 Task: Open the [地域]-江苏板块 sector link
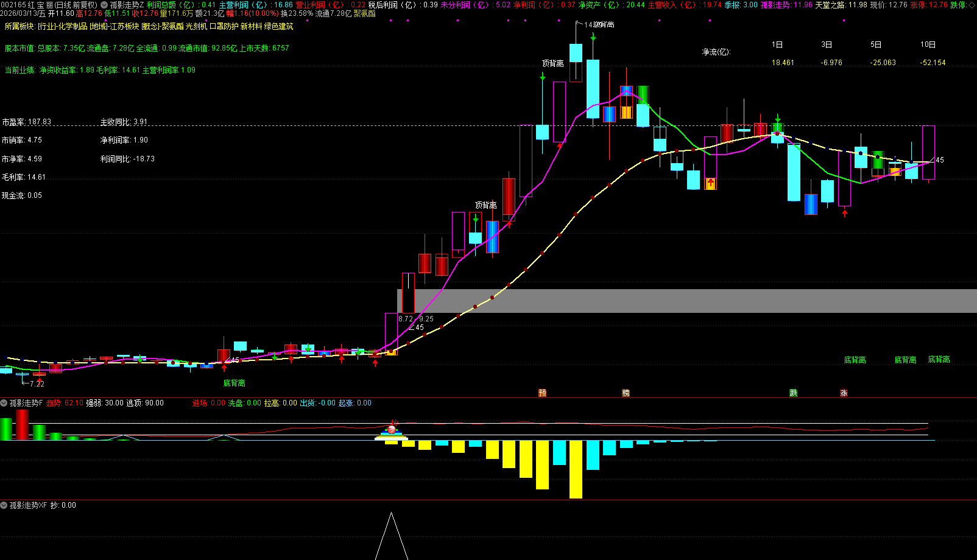115,27
